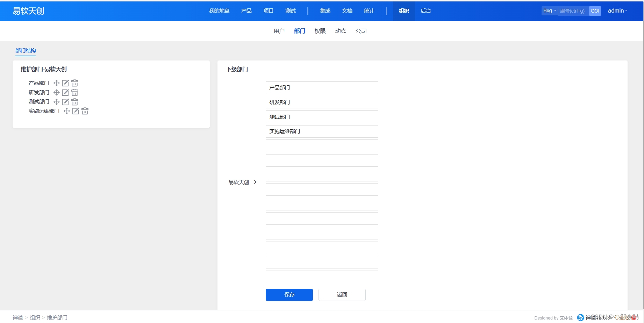Click 禅道 in the footer breadcrumb

click(x=18, y=317)
